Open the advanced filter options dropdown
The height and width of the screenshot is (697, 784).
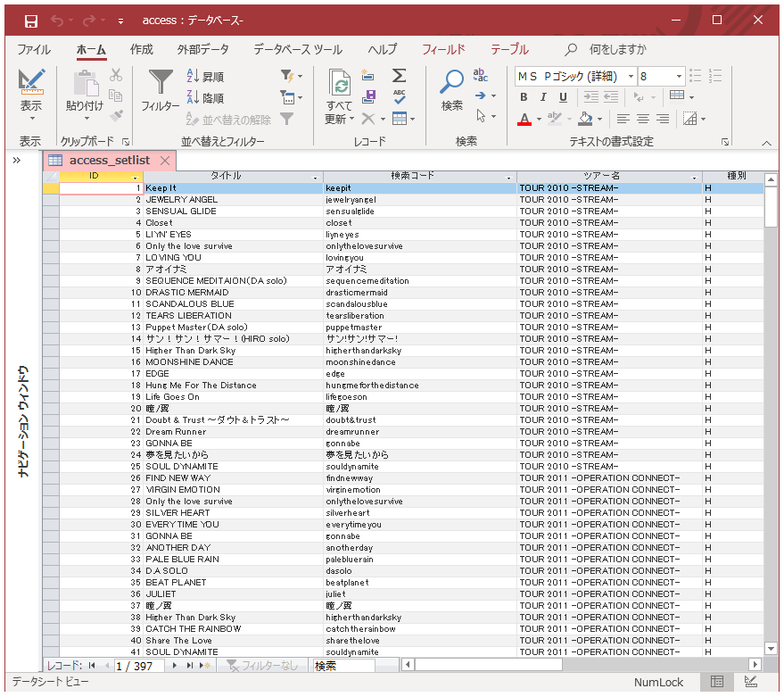pos(292,97)
